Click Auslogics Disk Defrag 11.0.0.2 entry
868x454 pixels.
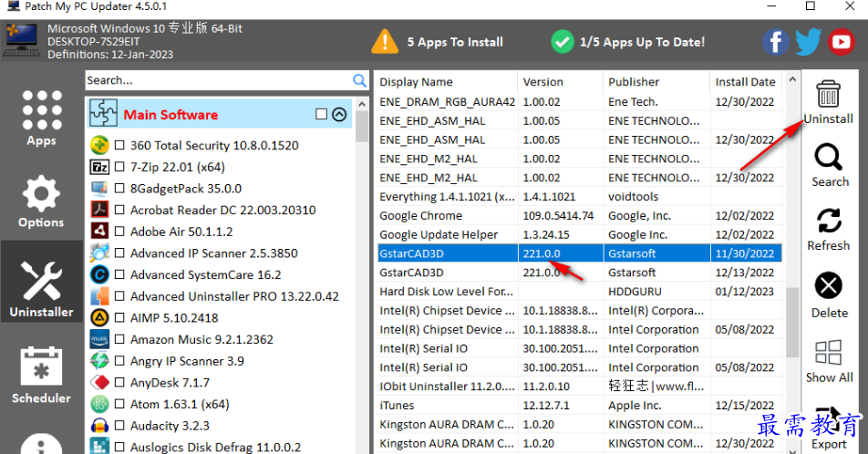point(215,447)
